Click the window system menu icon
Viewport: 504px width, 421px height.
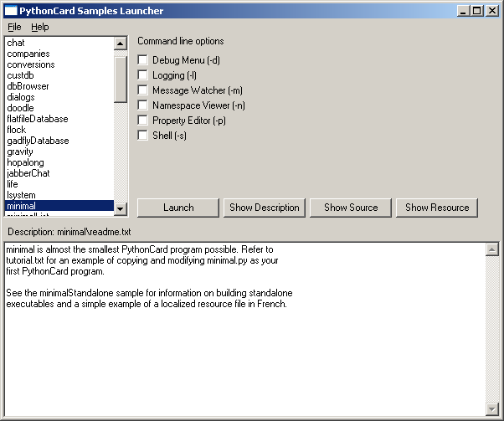tap(10, 11)
